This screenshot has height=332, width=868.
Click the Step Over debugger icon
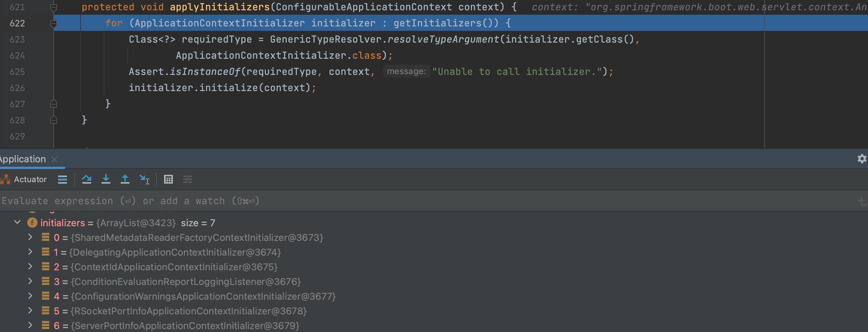[87, 179]
